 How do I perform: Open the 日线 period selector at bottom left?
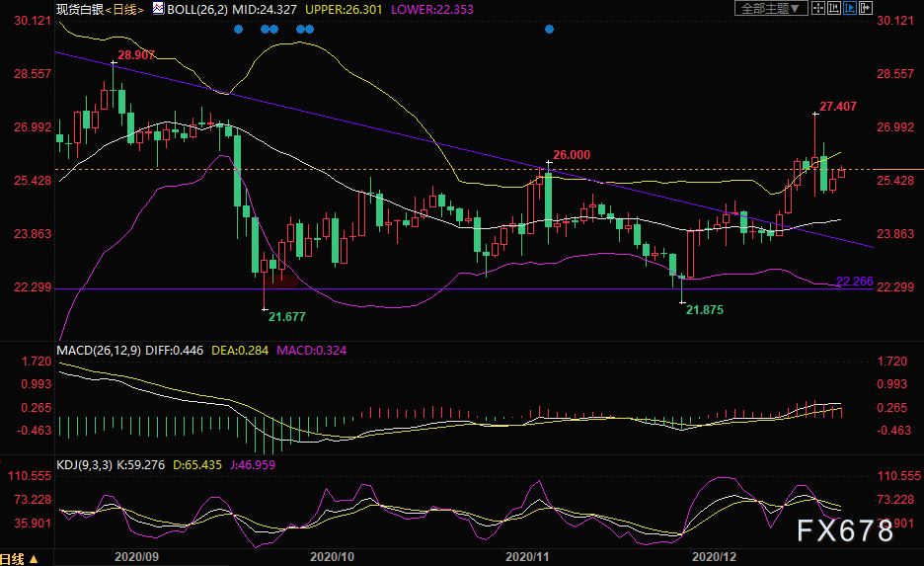[19, 559]
